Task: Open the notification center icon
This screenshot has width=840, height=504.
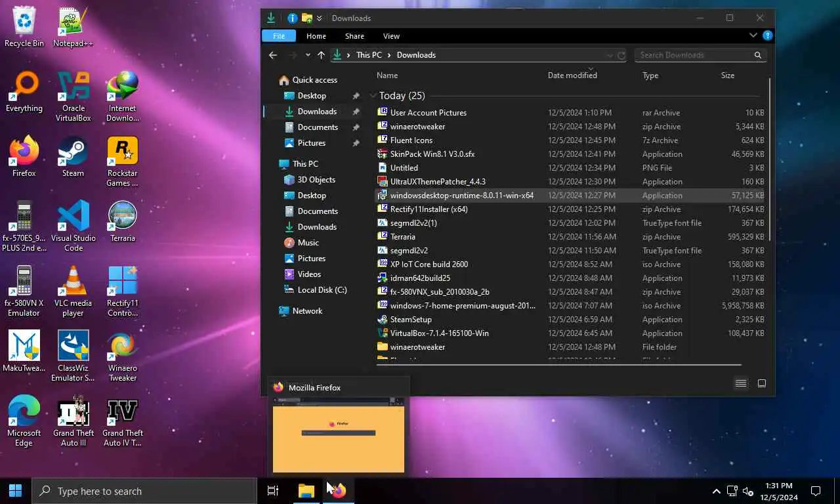Action: 816,491
